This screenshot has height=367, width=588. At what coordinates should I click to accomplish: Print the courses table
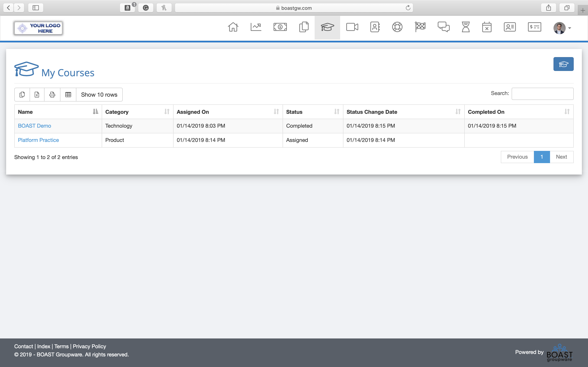pyautogui.click(x=52, y=95)
